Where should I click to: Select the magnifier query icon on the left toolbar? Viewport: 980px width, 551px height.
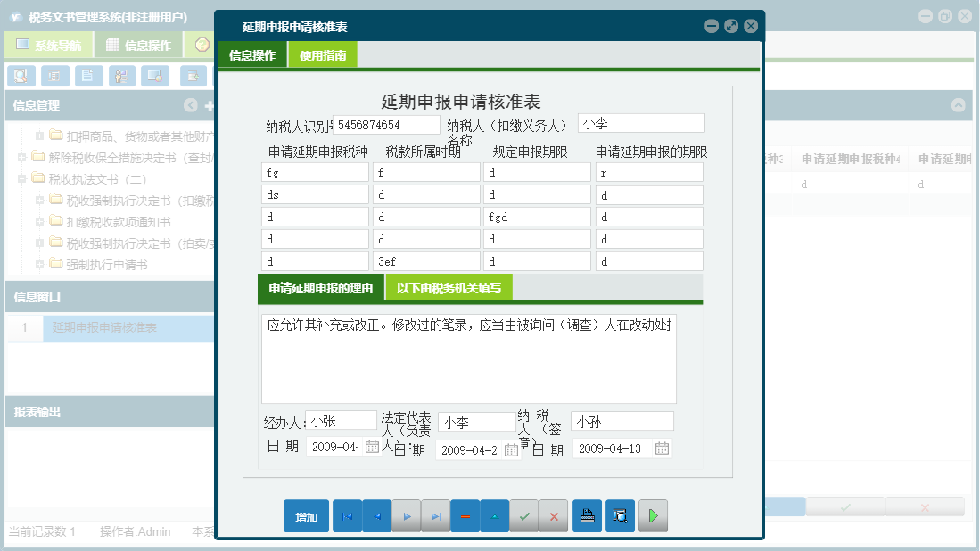click(20, 76)
